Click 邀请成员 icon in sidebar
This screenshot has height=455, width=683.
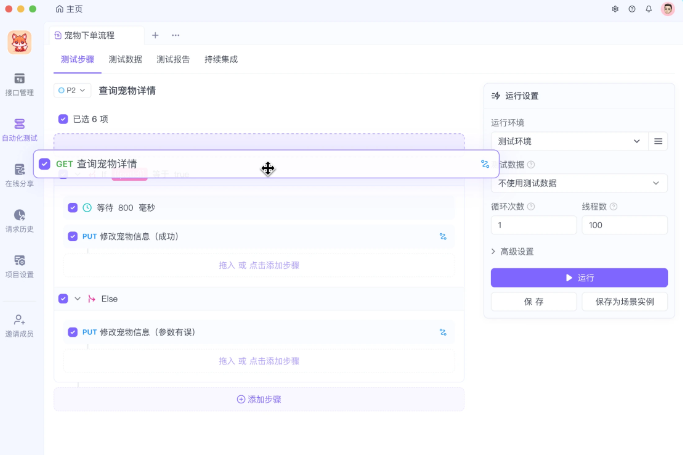19,324
